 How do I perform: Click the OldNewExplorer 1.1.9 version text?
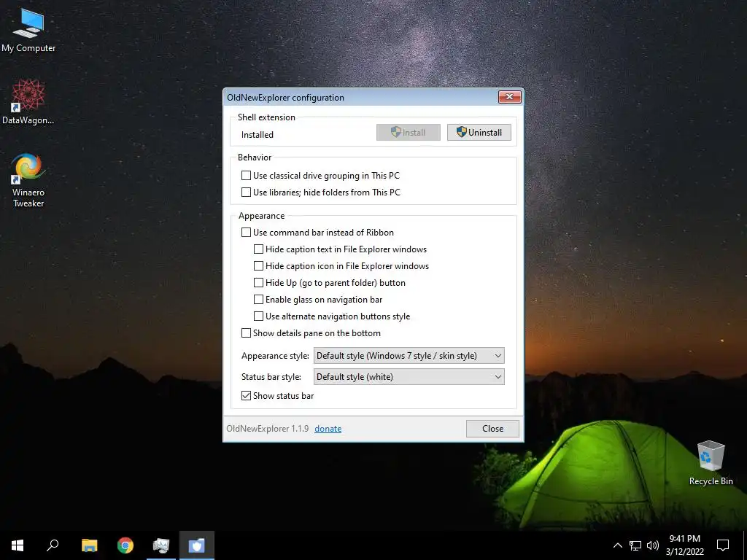(267, 429)
